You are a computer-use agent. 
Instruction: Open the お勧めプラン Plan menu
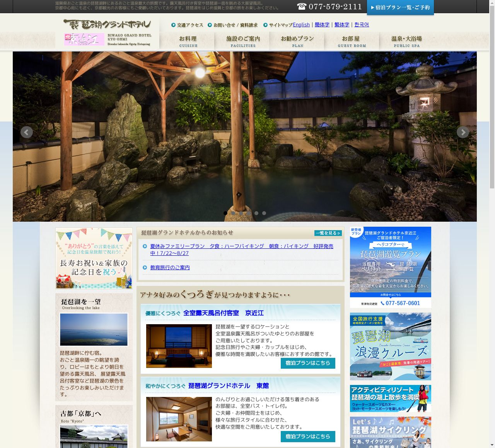pos(297,41)
